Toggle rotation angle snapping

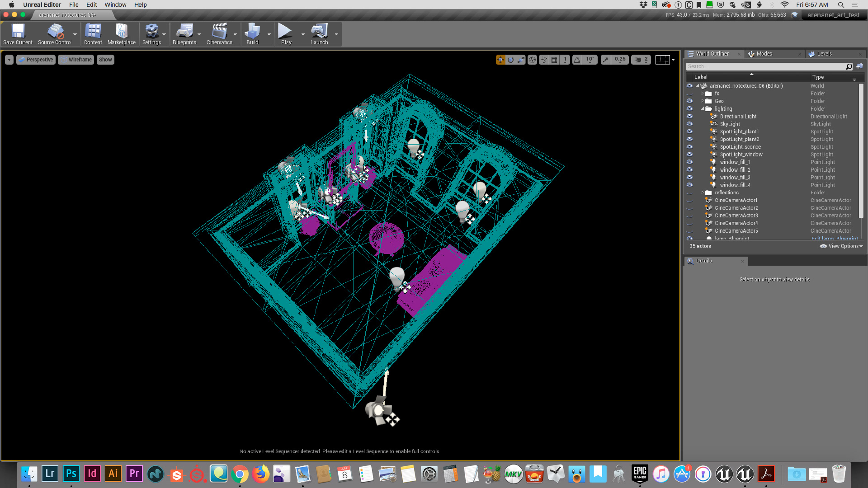coord(577,60)
